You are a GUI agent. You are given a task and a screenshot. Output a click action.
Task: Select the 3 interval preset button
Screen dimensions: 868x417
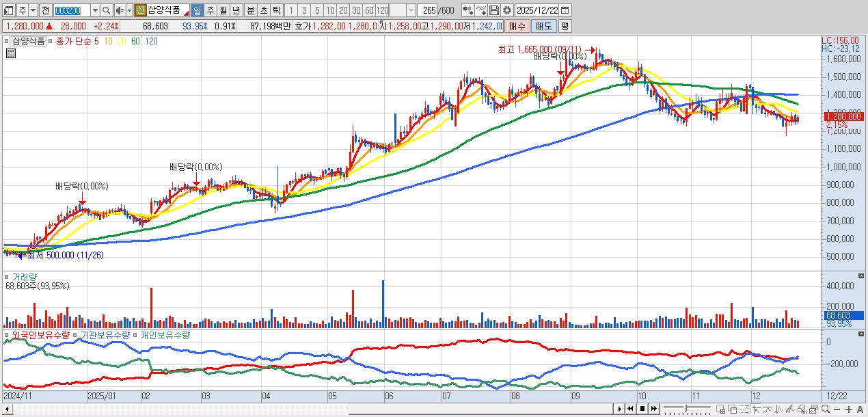[304, 10]
